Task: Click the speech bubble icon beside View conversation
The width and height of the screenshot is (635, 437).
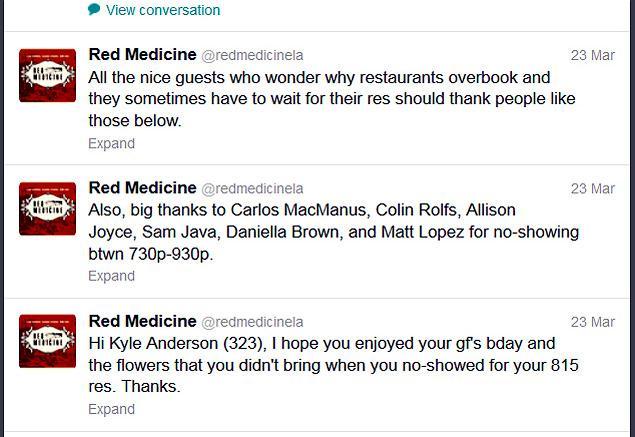Action: pyautogui.click(x=94, y=10)
